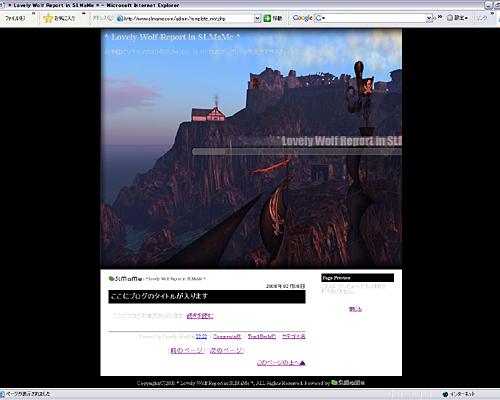Click the Google toolbar logo
This screenshot has height=400, width=500.
(x=303, y=18)
